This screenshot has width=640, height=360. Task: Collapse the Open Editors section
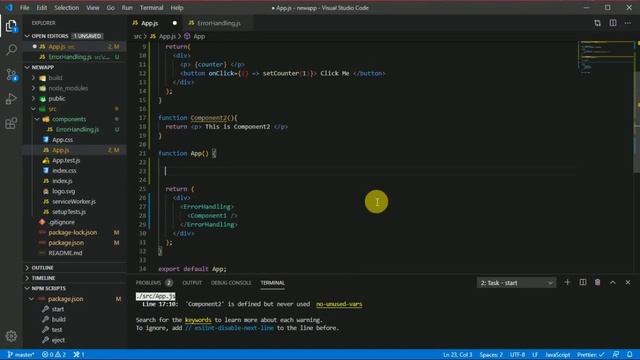[49, 36]
